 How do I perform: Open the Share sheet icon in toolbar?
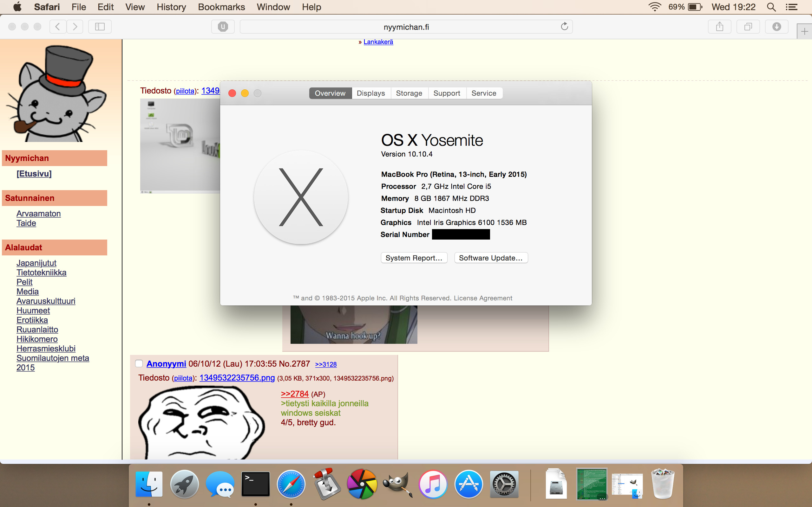[x=719, y=27]
